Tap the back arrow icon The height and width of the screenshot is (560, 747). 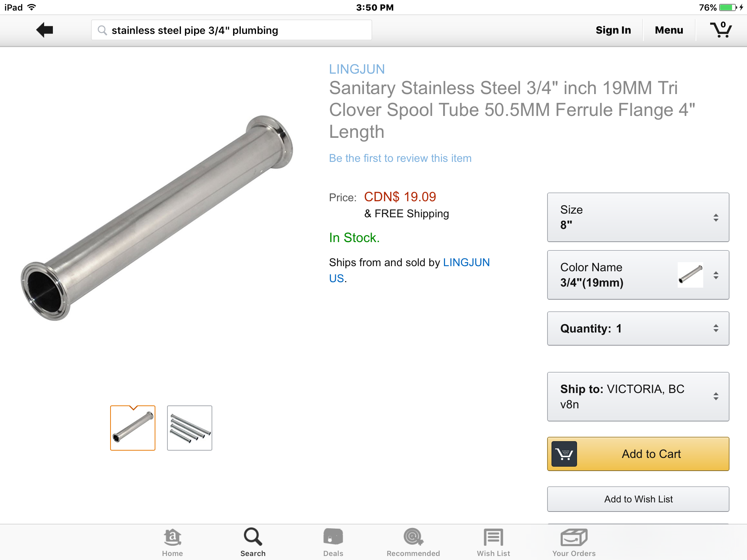[45, 30]
